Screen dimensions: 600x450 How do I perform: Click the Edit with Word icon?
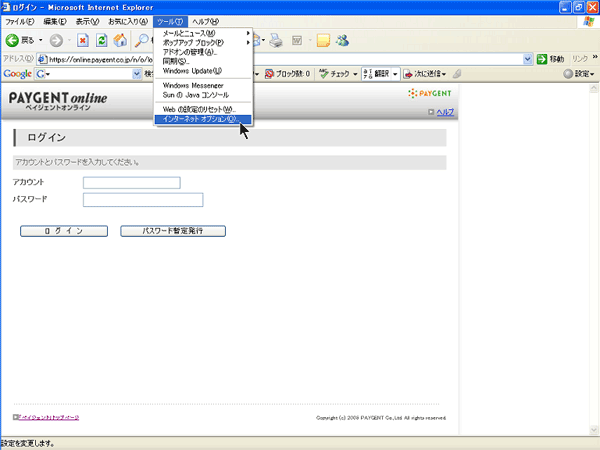[297, 40]
